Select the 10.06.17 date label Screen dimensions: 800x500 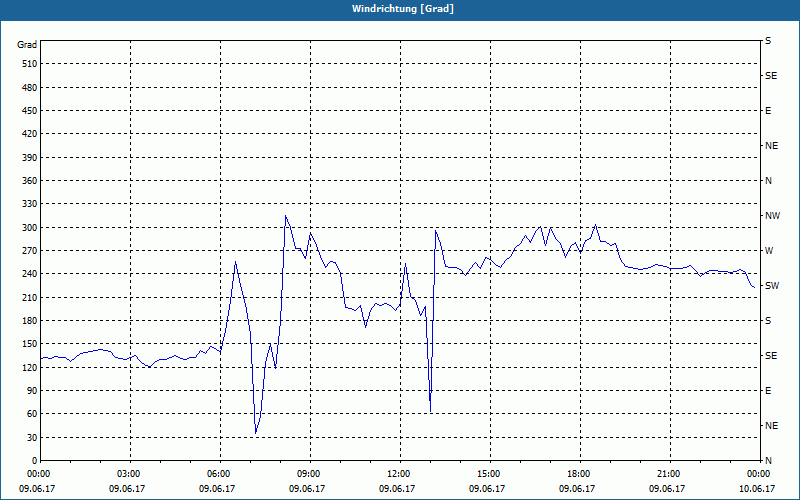(x=757, y=488)
